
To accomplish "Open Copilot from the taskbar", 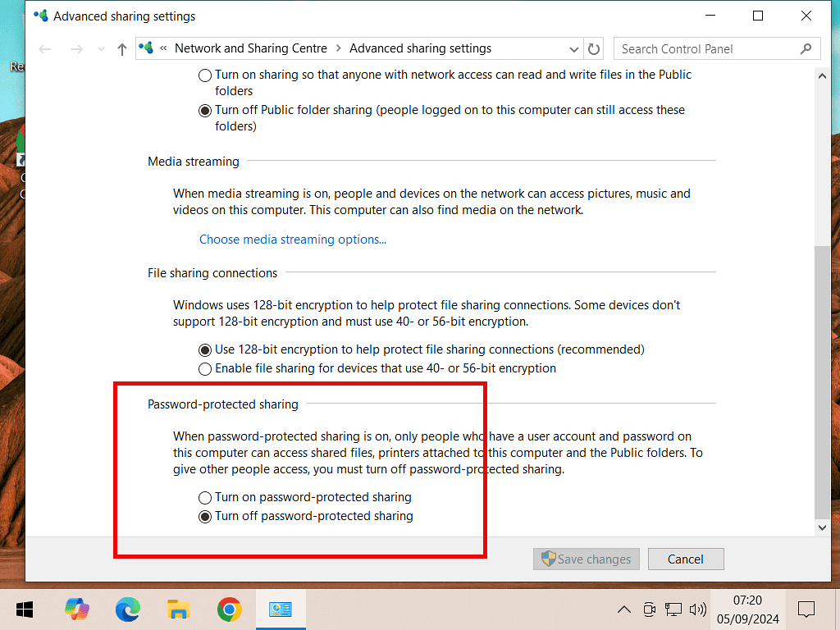I will [77, 609].
